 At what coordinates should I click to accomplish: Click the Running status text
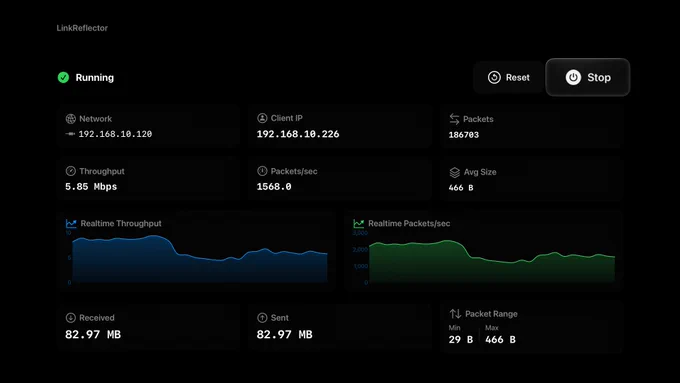point(95,77)
